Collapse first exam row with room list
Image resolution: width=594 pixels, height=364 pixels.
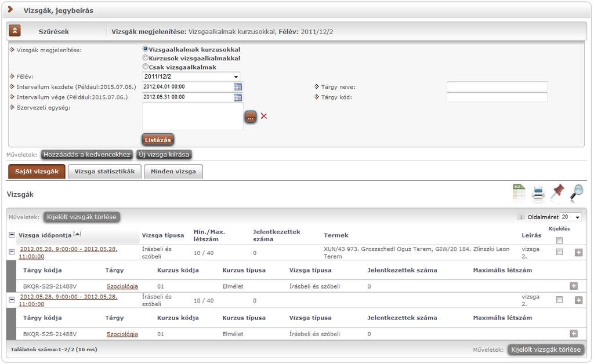12,252
